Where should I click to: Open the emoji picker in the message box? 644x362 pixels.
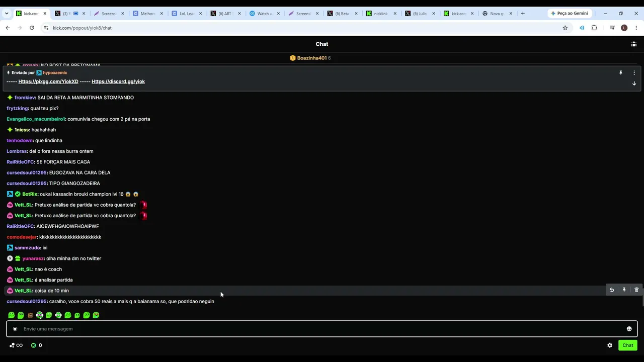pyautogui.click(x=629, y=329)
